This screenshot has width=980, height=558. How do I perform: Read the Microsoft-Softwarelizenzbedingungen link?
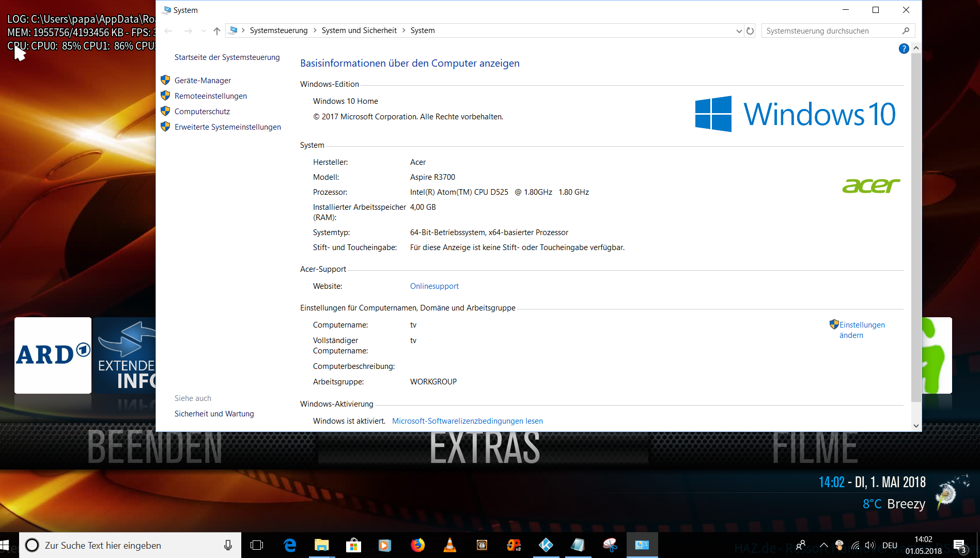[468, 421]
